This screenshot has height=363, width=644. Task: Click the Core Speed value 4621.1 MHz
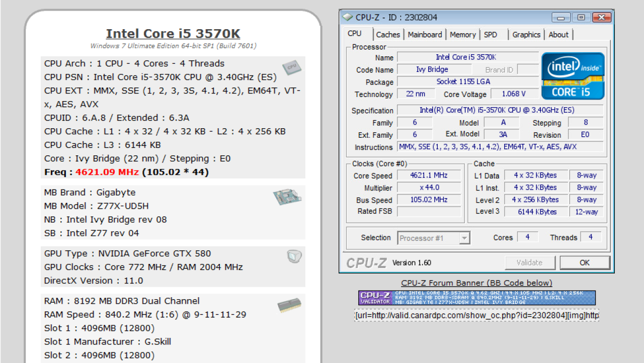pyautogui.click(x=429, y=175)
